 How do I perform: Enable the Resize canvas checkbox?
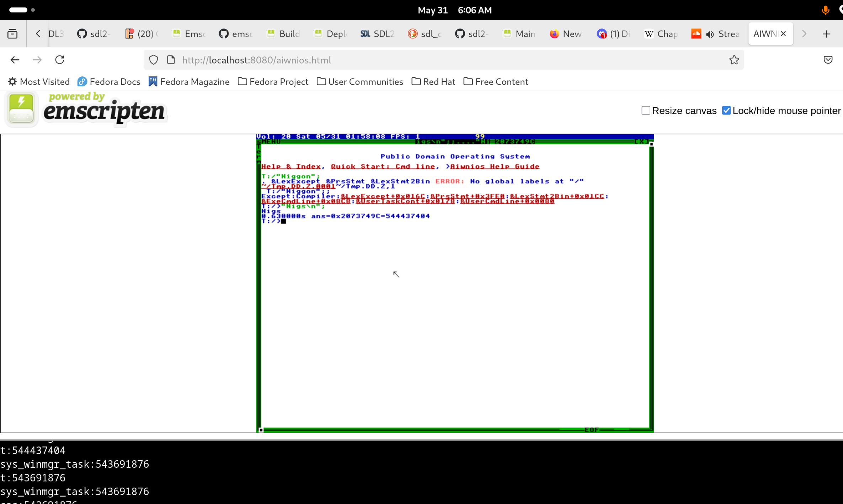[x=646, y=111]
